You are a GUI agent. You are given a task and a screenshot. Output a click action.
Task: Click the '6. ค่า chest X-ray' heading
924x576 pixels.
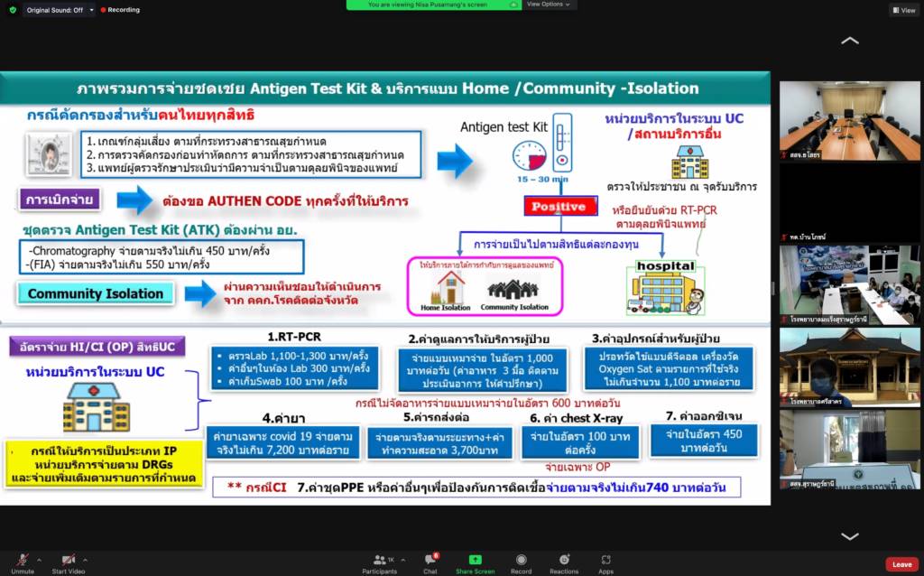(x=576, y=418)
